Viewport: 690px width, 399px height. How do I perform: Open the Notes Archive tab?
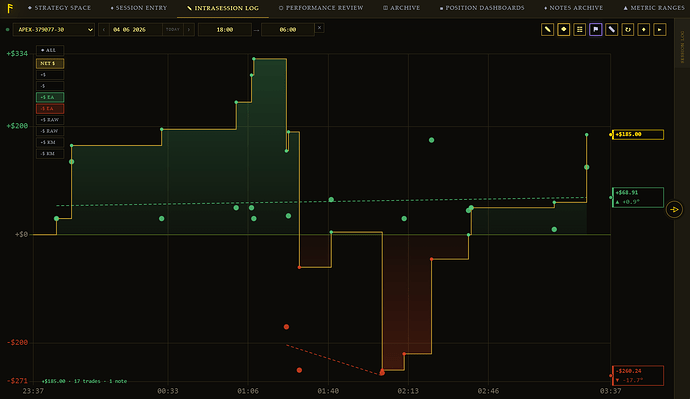[574, 8]
